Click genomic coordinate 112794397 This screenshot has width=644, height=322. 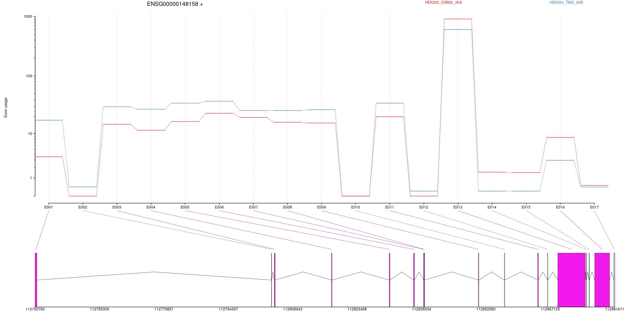click(228, 309)
